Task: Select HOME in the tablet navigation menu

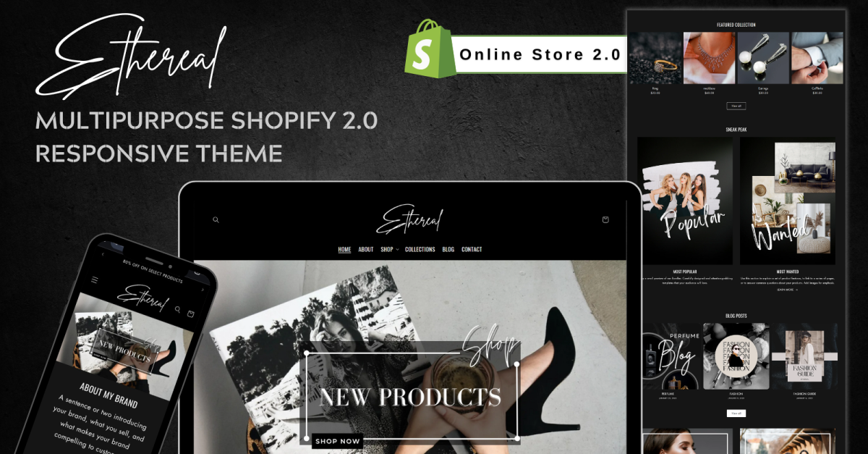Action: tap(344, 249)
